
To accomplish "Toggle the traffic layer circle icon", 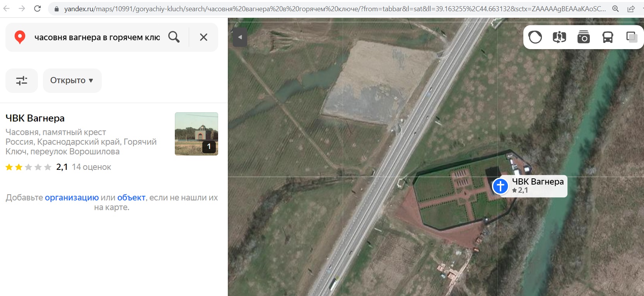I will coord(535,37).
